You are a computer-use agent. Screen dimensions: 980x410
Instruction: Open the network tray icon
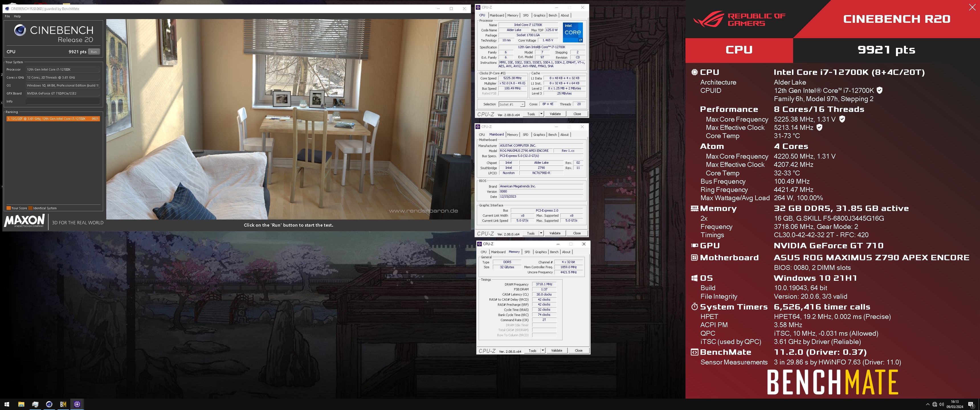click(x=934, y=404)
